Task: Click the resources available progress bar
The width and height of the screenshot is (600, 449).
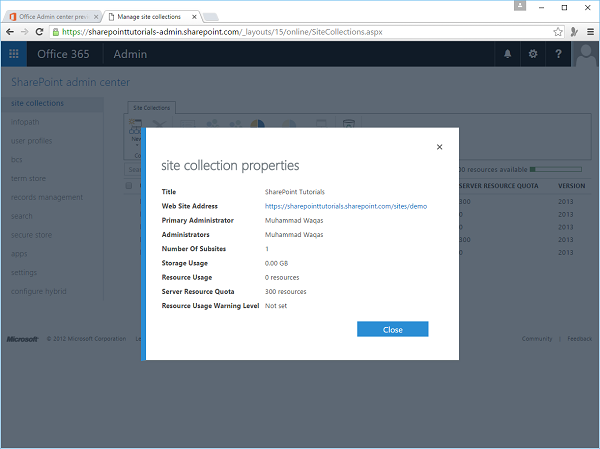Action: pyautogui.click(x=555, y=170)
